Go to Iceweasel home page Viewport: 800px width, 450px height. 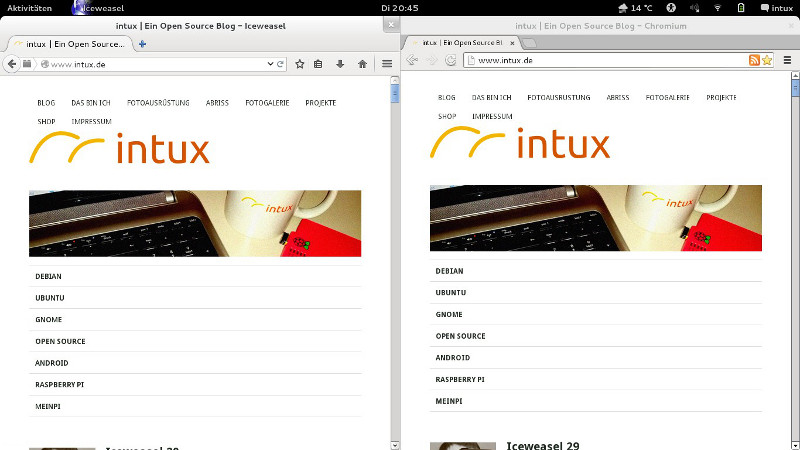[362, 64]
